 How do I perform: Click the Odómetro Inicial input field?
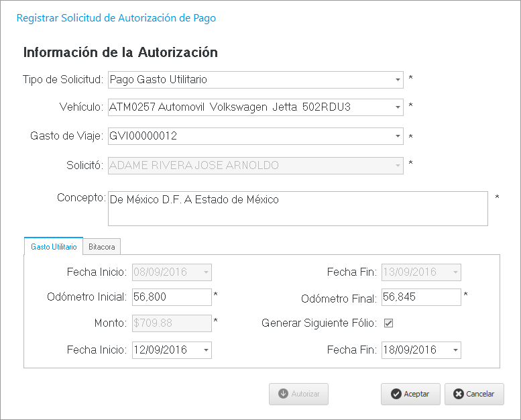coord(172,297)
